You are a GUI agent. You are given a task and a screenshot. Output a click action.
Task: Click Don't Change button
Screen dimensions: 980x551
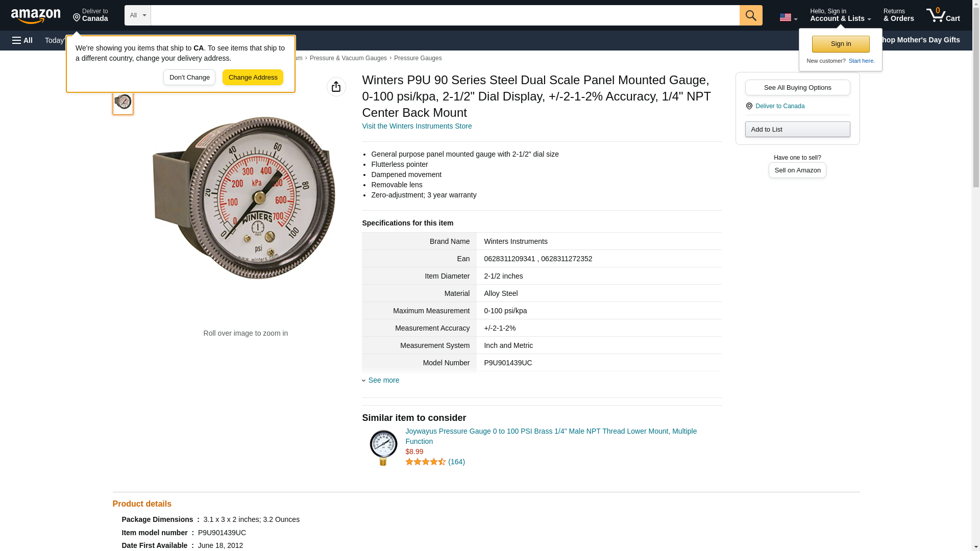(x=189, y=78)
